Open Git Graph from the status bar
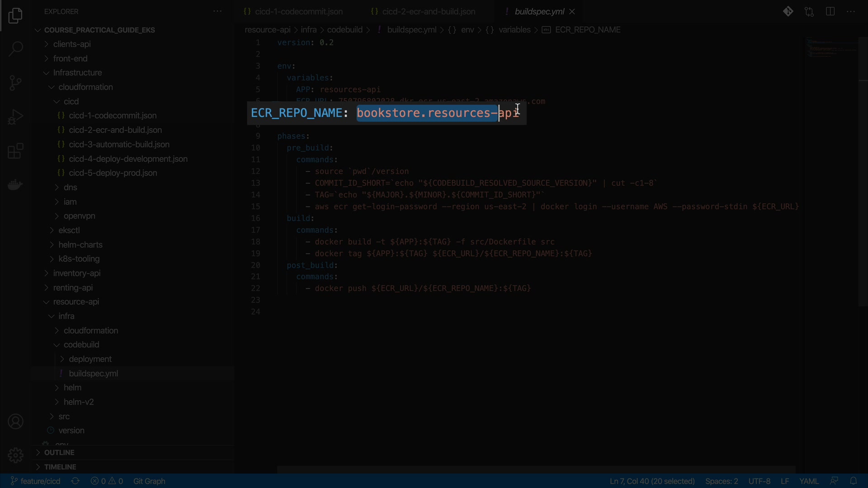Screen dimensions: 868x488 [149, 481]
